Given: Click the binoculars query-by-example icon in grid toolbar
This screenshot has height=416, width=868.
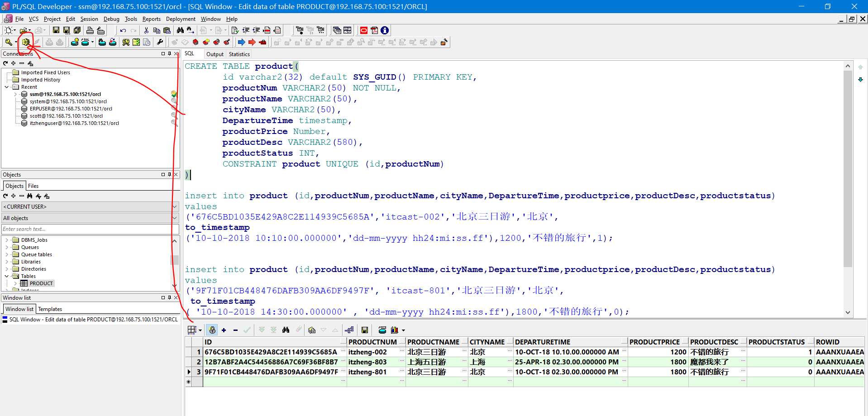Looking at the screenshot, I should [x=286, y=330].
